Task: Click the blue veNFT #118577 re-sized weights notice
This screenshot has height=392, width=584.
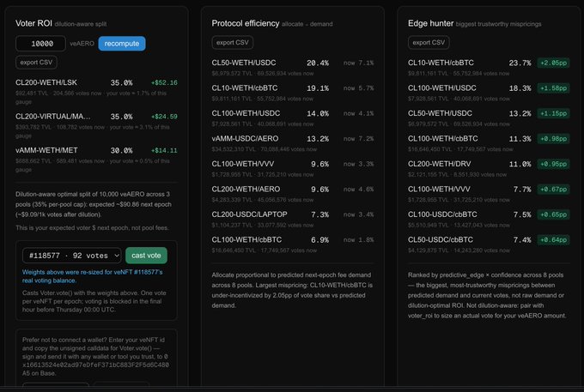Action: tap(93, 276)
